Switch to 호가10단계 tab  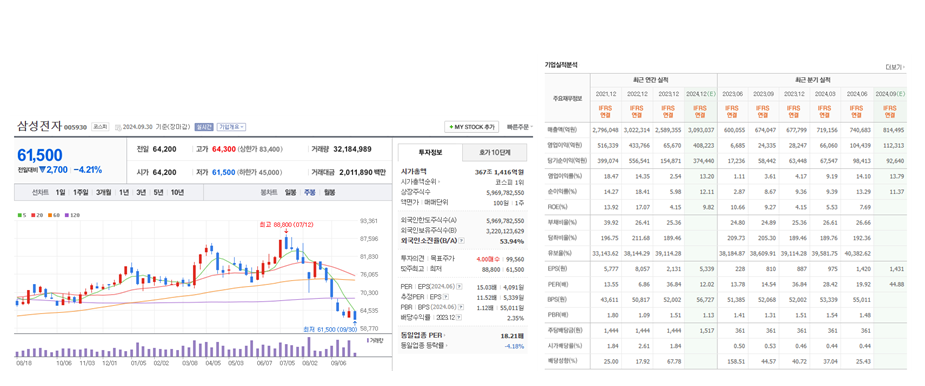494,152
